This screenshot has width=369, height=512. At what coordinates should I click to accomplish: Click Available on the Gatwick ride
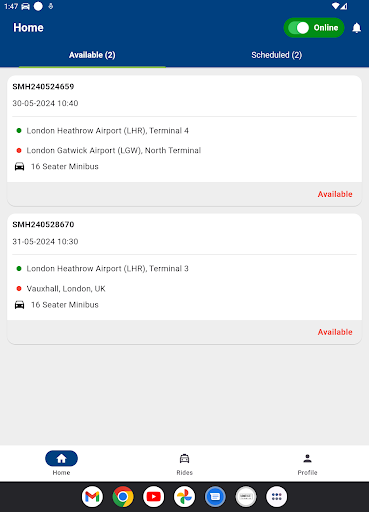coord(335,194)
